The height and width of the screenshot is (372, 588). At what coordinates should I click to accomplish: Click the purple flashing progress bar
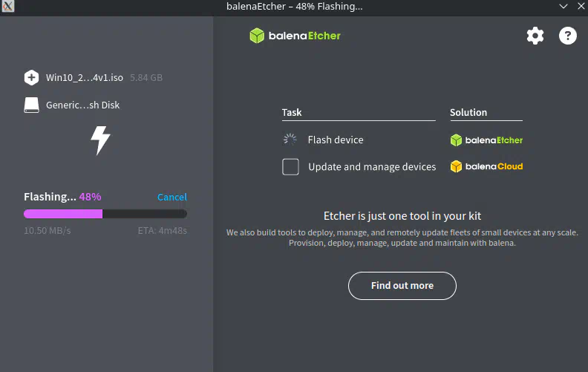click(105, 214)
